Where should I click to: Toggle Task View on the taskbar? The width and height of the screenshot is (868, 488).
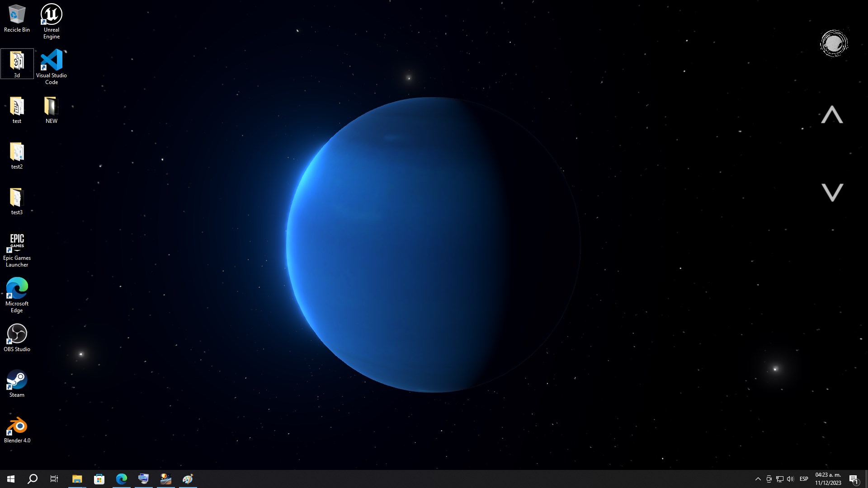(54, 479)
